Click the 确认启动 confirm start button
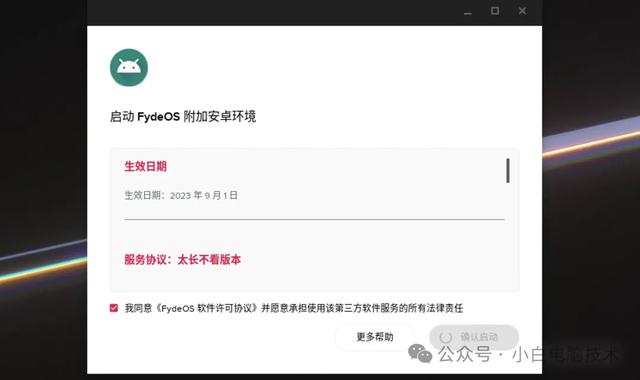Screen dimensions: 640x380 coord(474,337)
